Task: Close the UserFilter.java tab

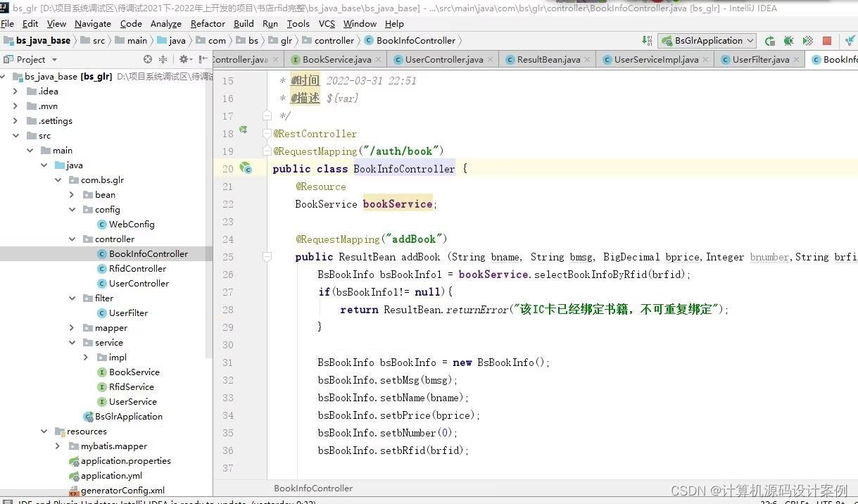Action: click(796, 60)
